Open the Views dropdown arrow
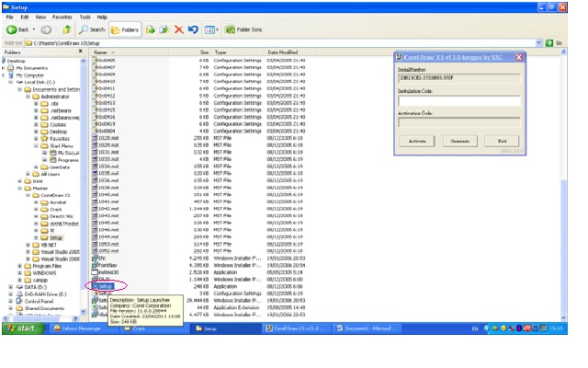 [217, 29]
